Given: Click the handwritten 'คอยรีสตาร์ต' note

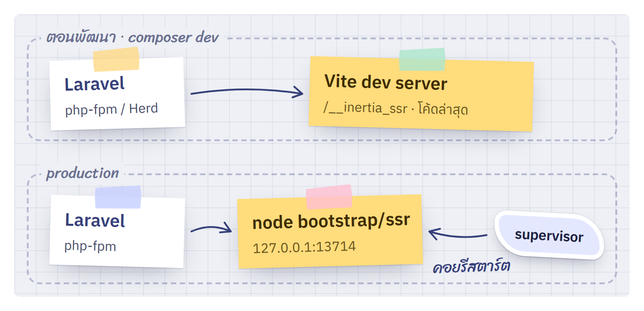Looking at the screenshot, I should (x=472, y=267).
